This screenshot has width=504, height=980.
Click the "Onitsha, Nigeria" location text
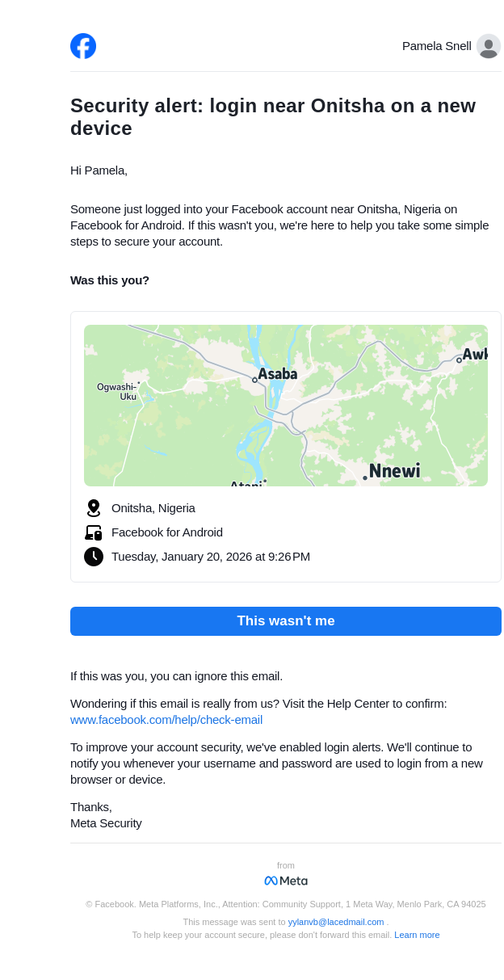coord(153,508)
